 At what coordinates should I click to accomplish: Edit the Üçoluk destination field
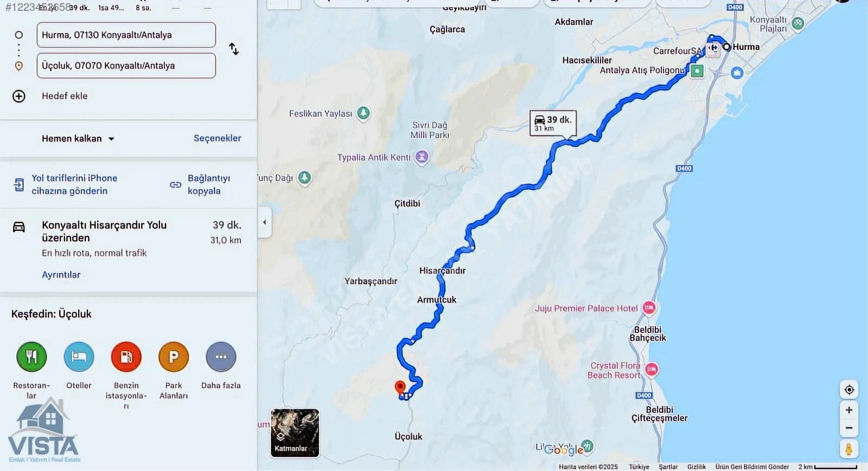(126, 66)
